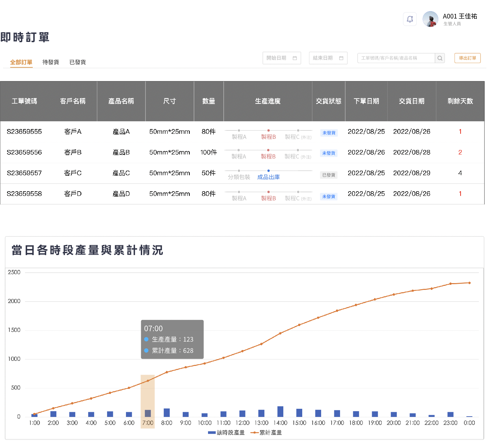Click 成品出庫 progress step for S23659557
Screen dimensions: 491x448
268,177
